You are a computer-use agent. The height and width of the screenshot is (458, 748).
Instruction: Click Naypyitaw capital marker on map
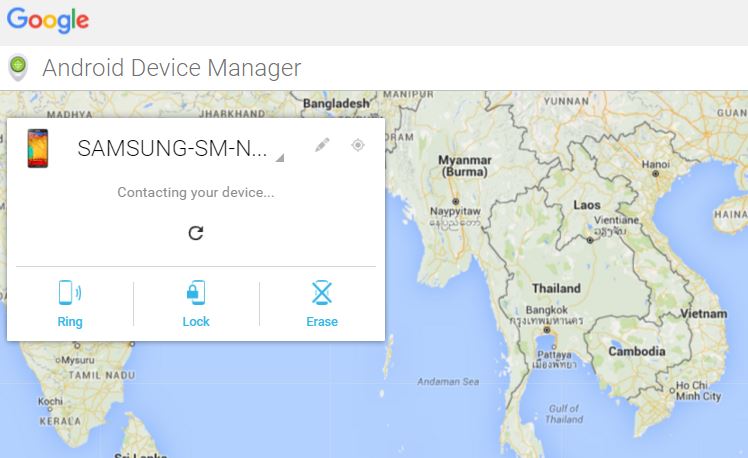point(456,201)
